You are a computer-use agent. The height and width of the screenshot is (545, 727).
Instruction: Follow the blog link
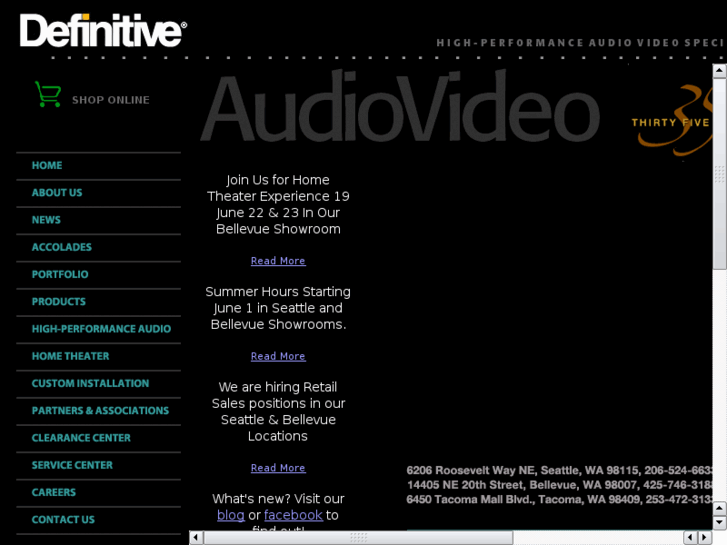tap(231, 515)
